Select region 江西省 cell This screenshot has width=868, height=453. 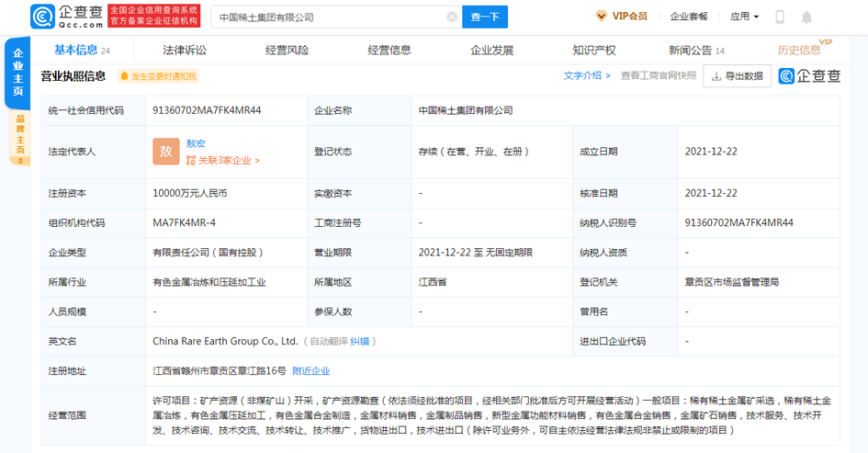(x=433, y=282)
